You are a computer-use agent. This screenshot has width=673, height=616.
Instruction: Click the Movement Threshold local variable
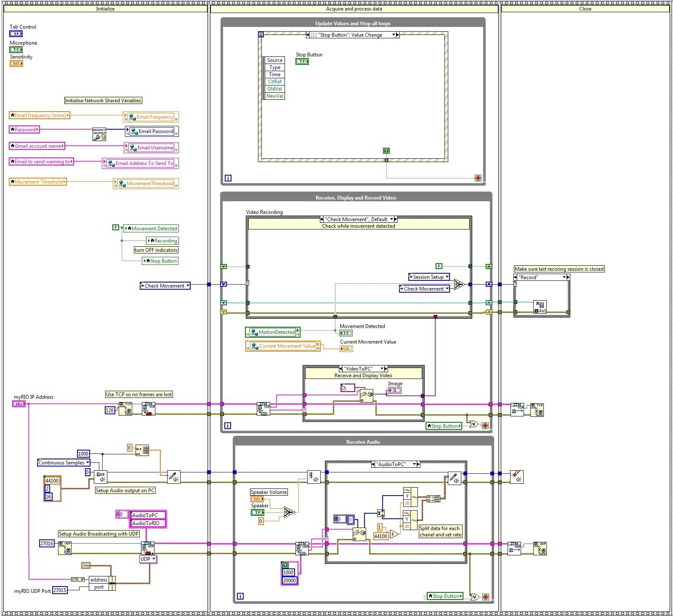pyautogui.click(x=38, y=182)
